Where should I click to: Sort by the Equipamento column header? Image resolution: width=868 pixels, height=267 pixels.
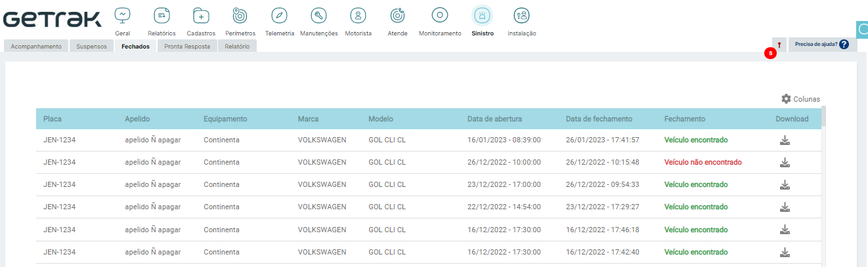(225, 119)
